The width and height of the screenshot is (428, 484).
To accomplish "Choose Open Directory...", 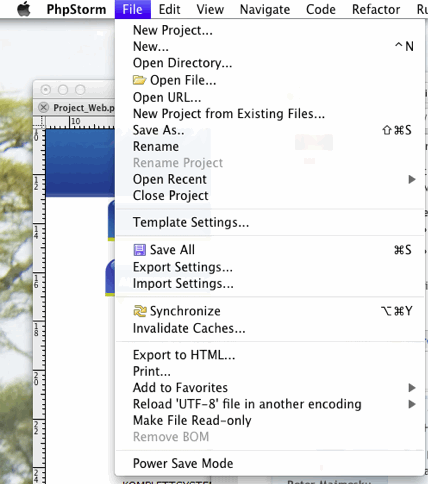I will coord(270,63).
